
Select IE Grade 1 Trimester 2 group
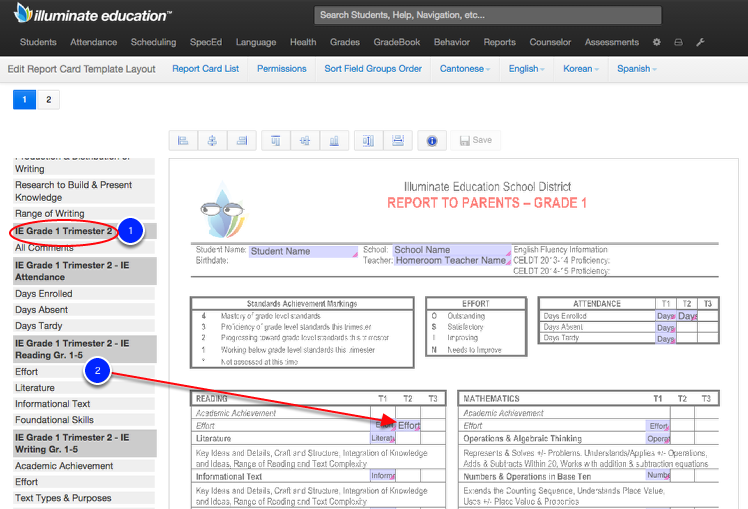point(84,231)
